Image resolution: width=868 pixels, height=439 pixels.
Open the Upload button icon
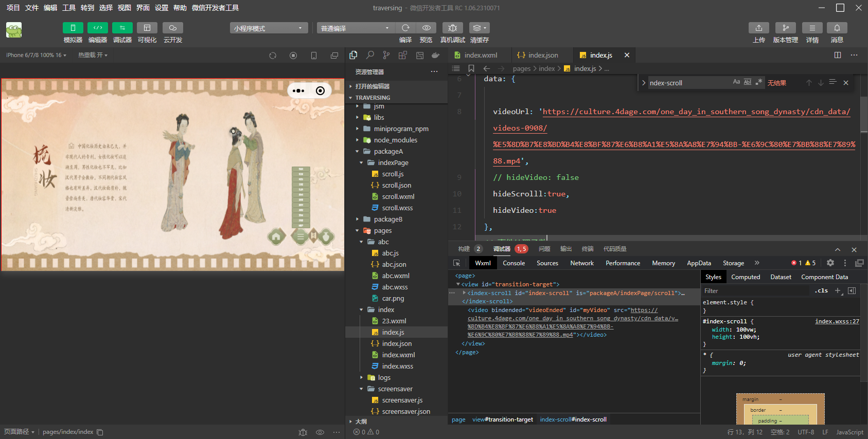coord(758,28)
